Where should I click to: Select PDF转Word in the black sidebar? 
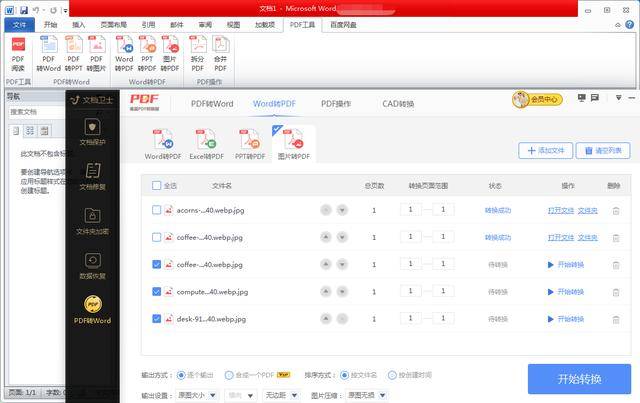click(x=93, y=310)
